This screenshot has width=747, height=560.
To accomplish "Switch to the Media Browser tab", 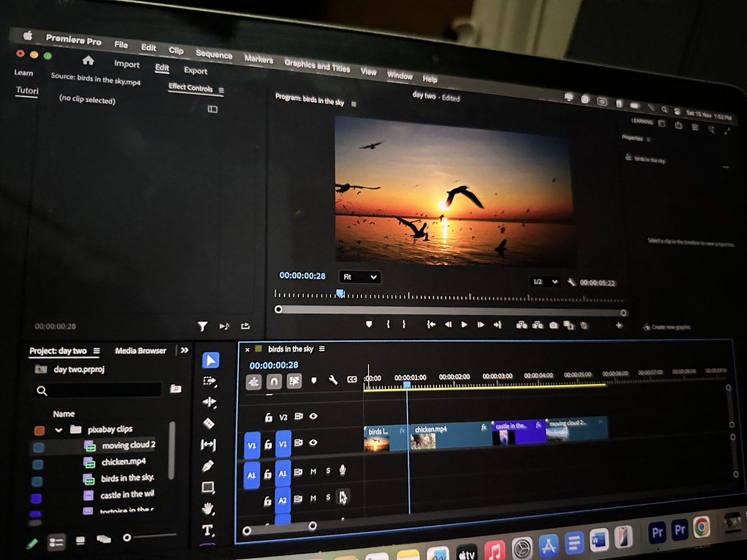I will pos(140,350).
